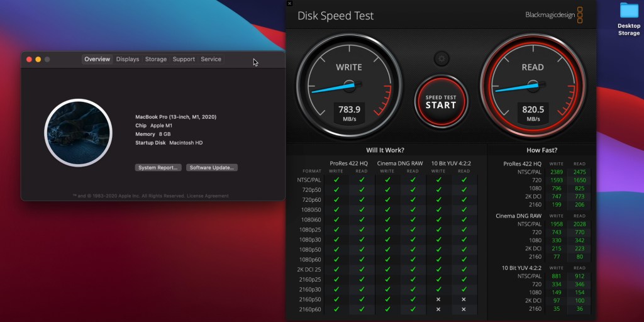The width and height of the screenshot is (644, 322).
Task: Click the 10 Bit YUV NTSC/PAL read value 912
Action: (x=579, y=276)
